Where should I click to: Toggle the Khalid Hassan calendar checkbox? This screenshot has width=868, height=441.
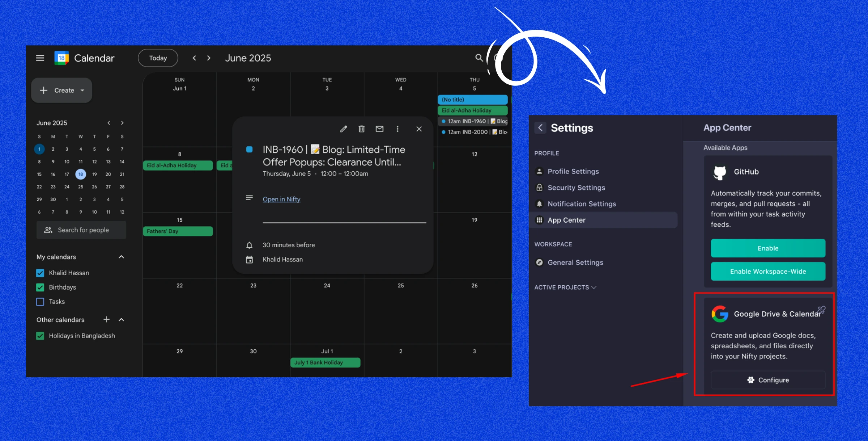[40, 273]
